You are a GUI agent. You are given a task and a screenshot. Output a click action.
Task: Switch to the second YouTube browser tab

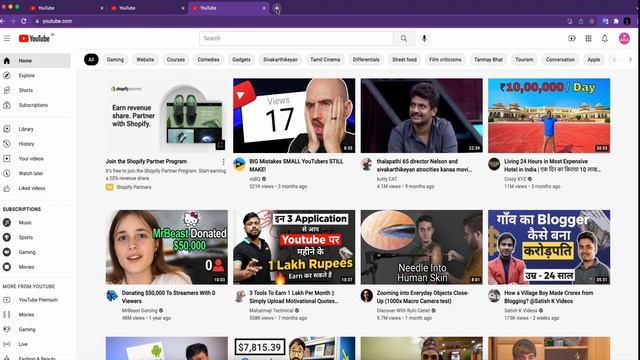[x=147, y=8]
